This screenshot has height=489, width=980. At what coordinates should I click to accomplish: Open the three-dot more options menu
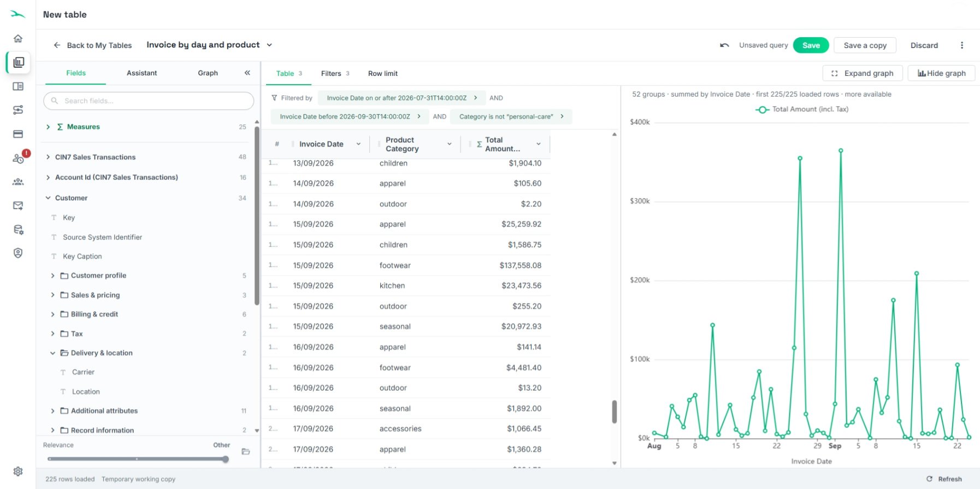tap(962, 45)
